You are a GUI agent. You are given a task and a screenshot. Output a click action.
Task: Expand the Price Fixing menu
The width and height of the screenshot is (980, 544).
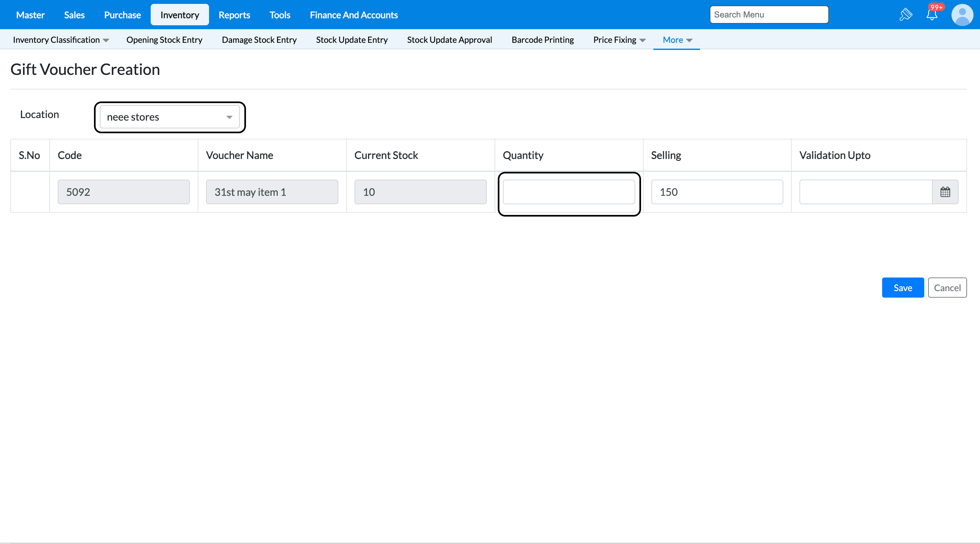tap(619, 40)
